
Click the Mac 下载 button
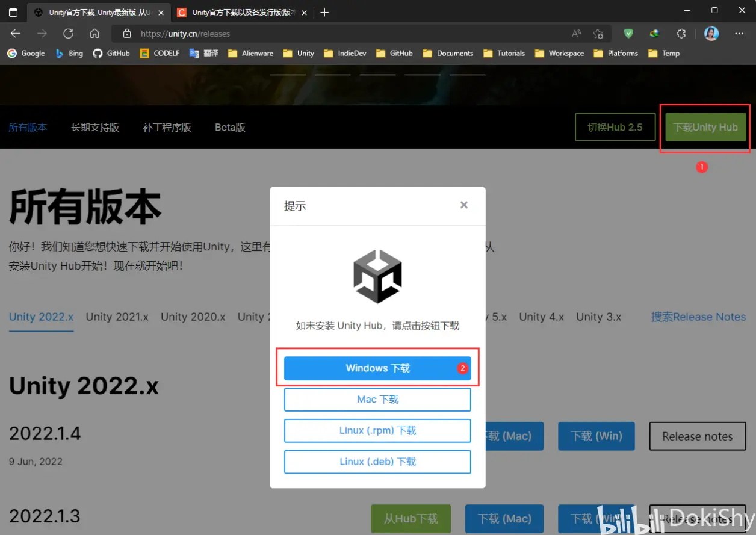[377, 400]
